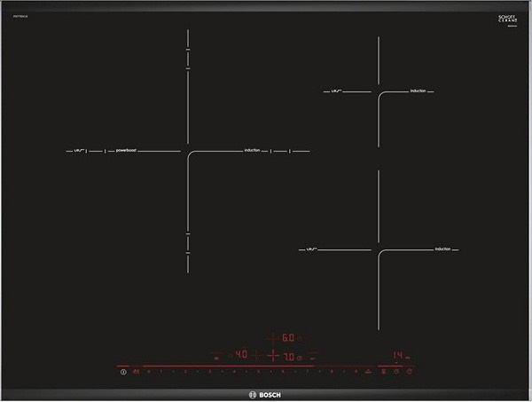Tap the 1.4 timer display
This screenshot has width=532, height=402.
(398, 356)
